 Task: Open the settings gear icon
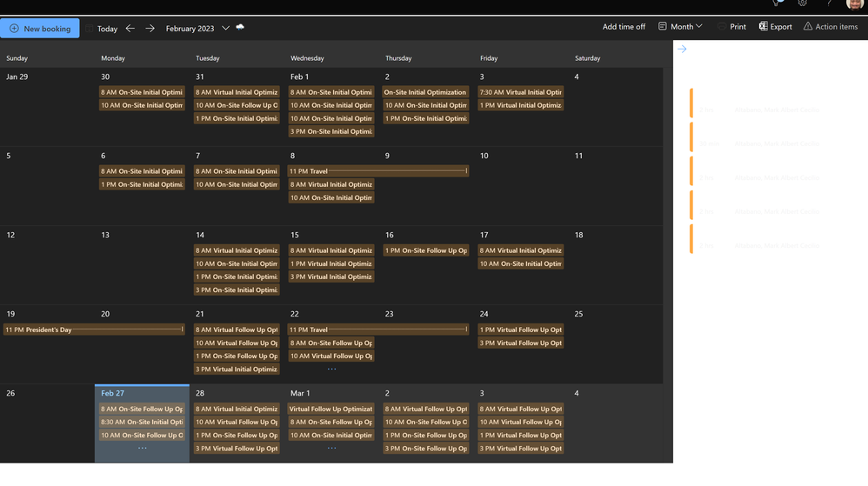point(802,3)
